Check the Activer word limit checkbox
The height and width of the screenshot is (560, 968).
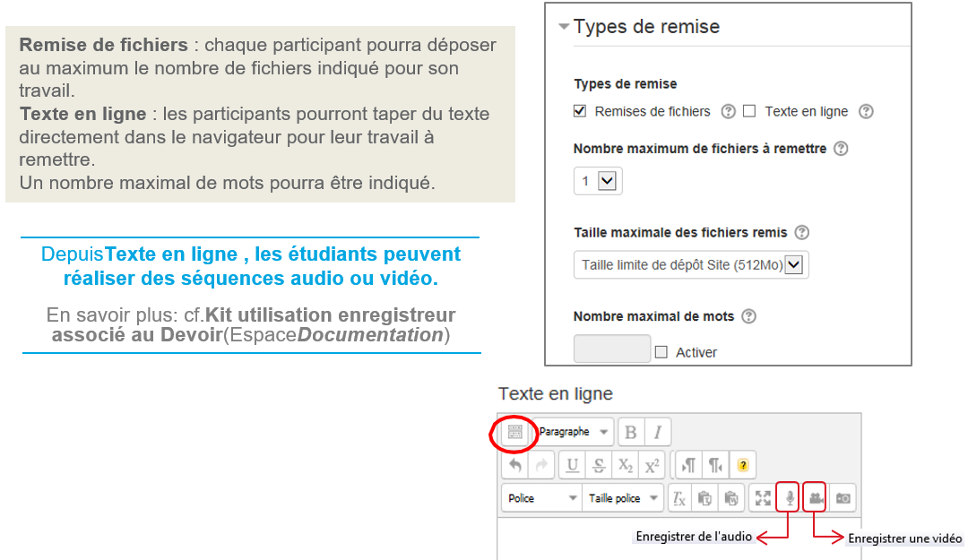[661, 352]
